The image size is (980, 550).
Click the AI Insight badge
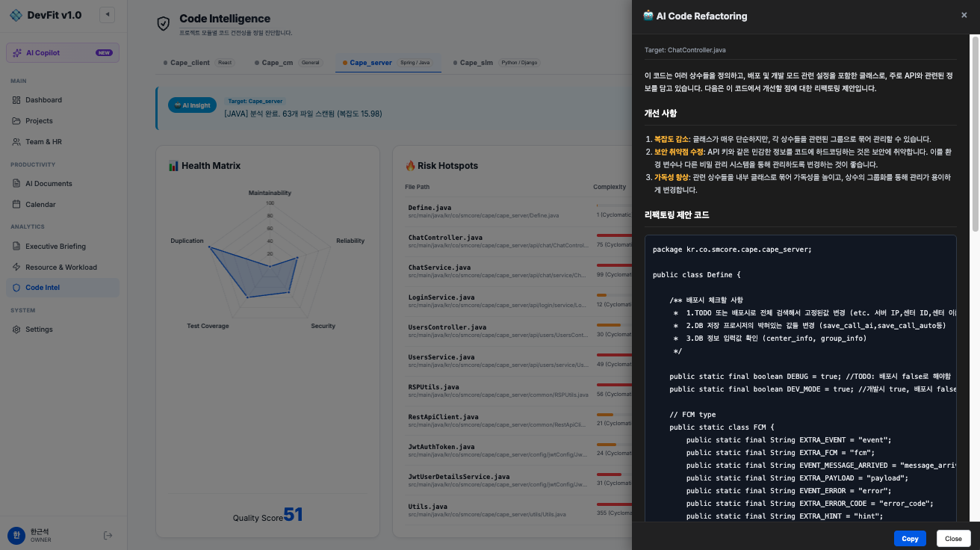[192, 105]
